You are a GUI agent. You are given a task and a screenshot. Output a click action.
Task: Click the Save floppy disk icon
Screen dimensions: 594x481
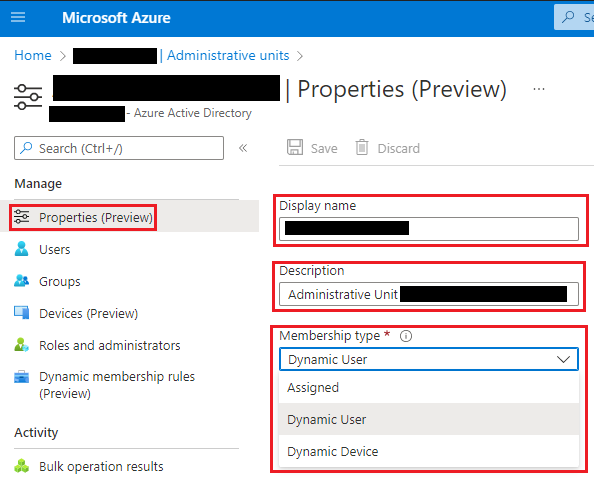click(x=295, y=147)
